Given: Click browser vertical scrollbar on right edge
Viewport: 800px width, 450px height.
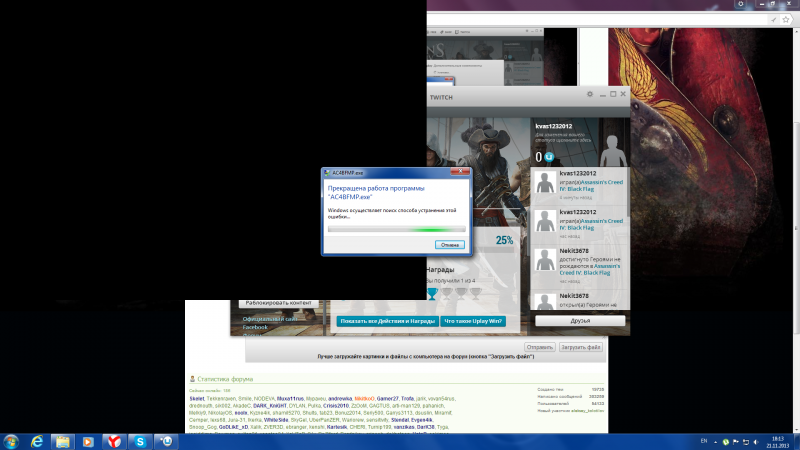Looking at the screenshot, I should [x=796, y=230].
